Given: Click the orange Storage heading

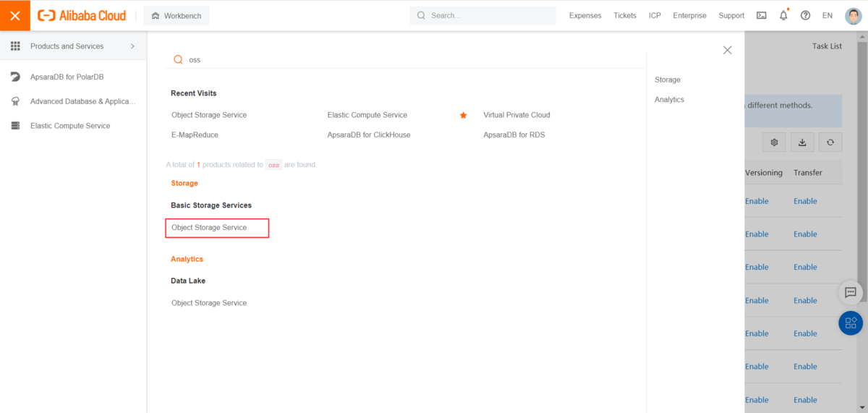Looking at the screenshot, I should click(184, 183).
